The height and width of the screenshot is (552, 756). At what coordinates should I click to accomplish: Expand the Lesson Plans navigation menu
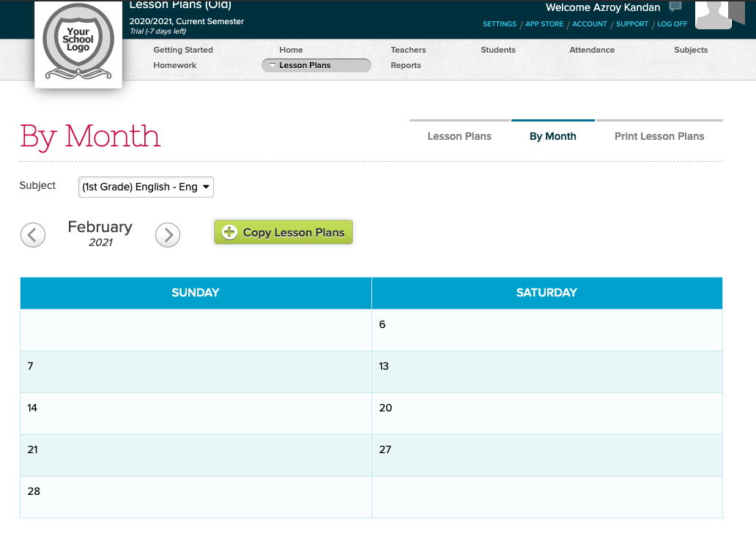[316, 65]
